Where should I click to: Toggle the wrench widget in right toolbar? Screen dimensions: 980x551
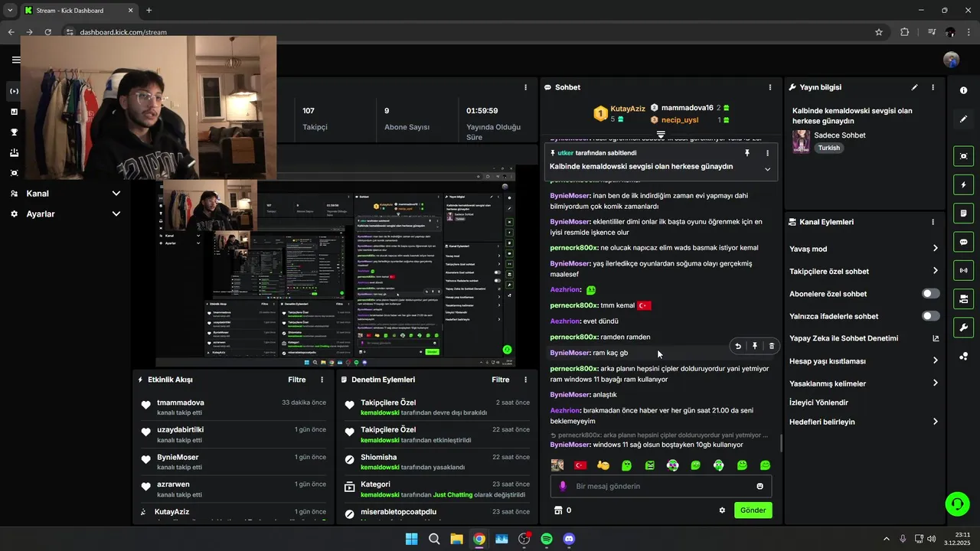click(x=963, y=328)
